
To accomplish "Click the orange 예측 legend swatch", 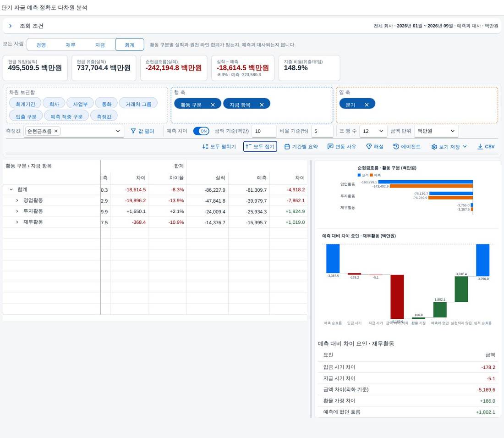I will [x=371, y=175].
